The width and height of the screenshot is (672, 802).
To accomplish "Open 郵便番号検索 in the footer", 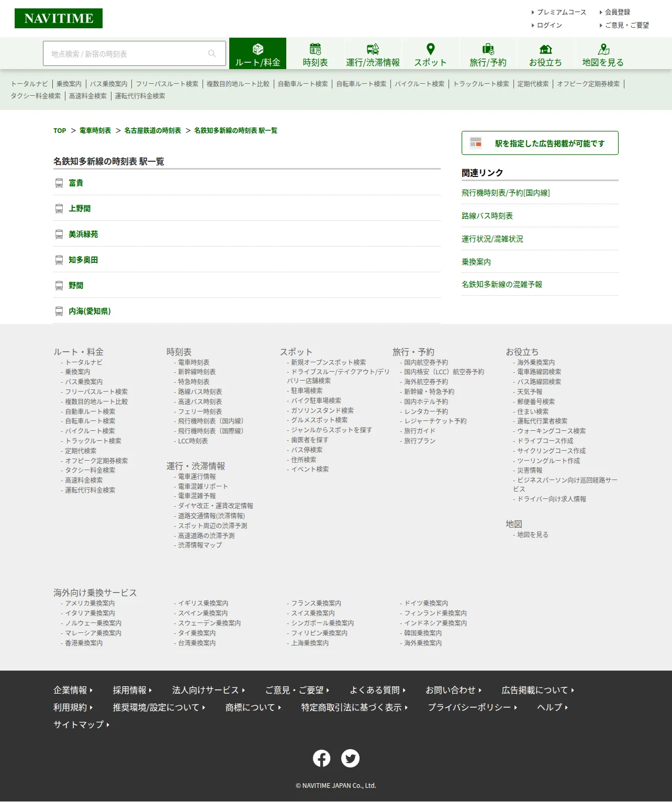I will 536,402.
